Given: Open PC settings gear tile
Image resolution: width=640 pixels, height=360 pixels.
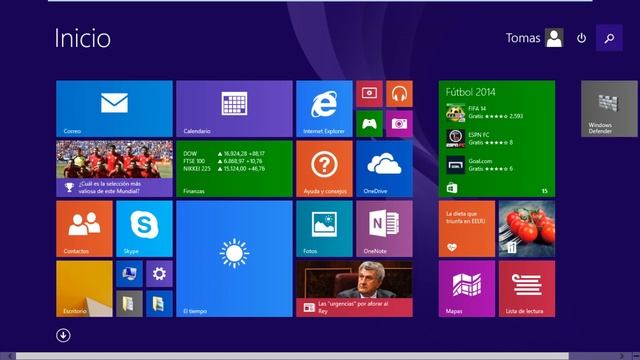Looking at the screenshot, I should 159,274.
